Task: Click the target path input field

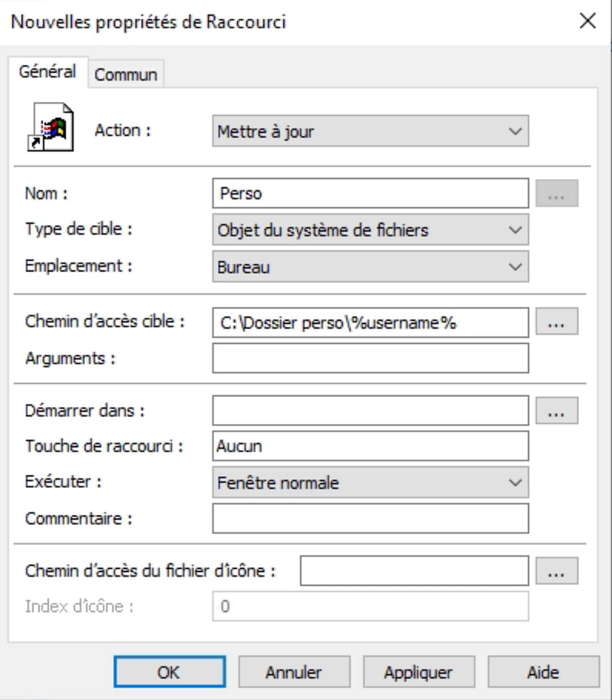Action: pos(370,323)
